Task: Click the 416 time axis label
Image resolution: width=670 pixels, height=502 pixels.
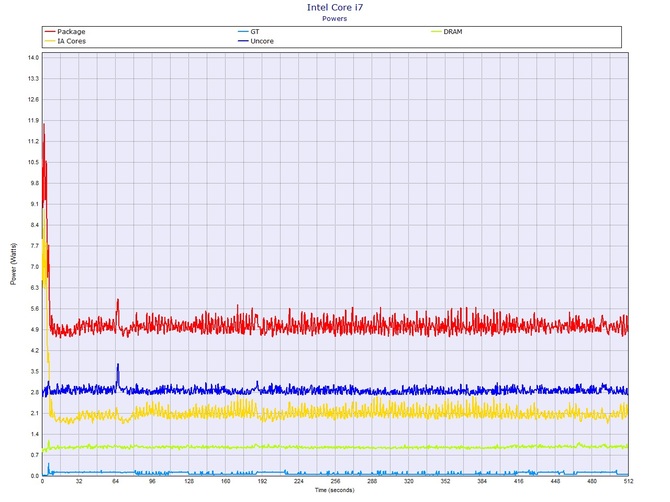Action: pyautogui.click(x=518, y=481)
